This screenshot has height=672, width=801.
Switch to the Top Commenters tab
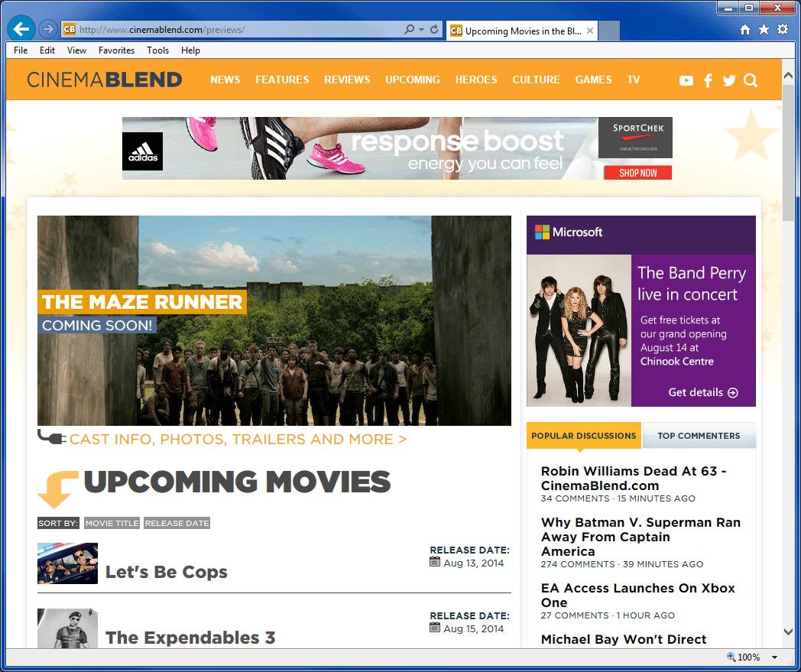click(699, 436)
